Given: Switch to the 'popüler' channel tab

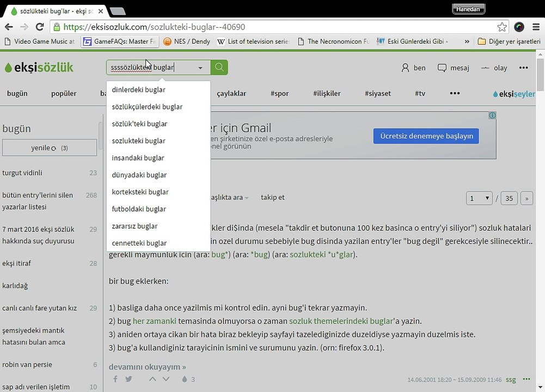Looking at the screenshot, I should point(64,94).
